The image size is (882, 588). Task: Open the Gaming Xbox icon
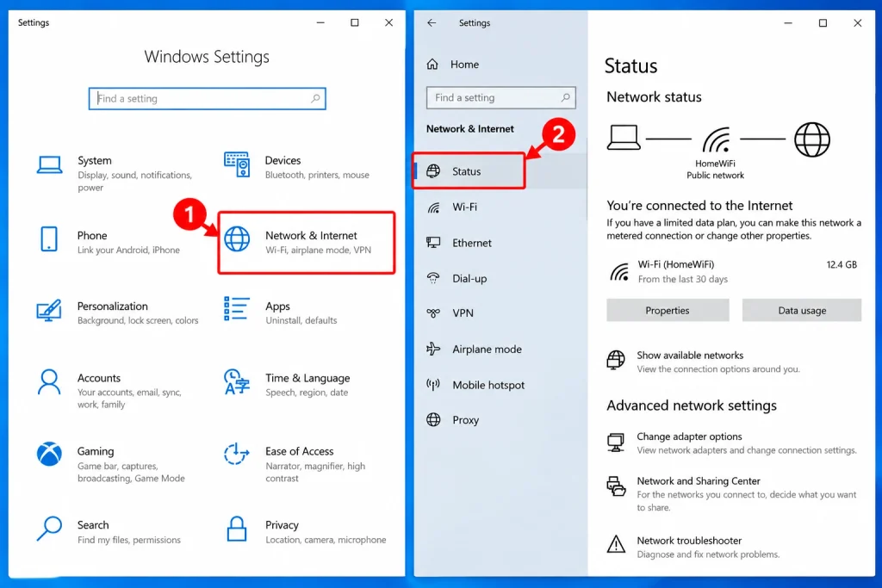[49, 455]
